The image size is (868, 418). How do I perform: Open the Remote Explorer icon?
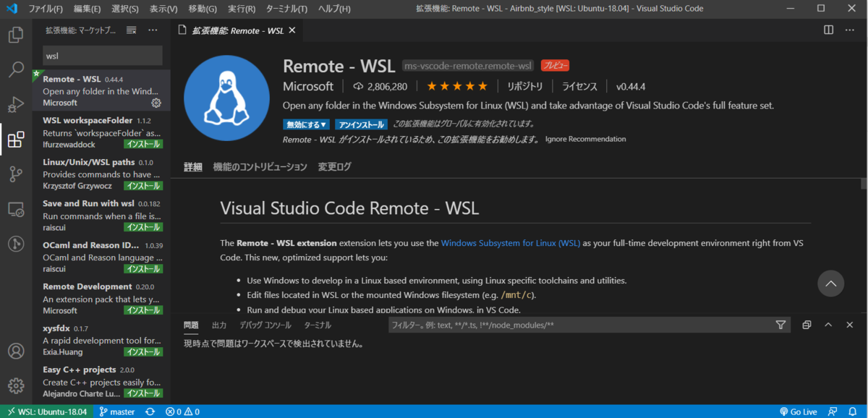point(16,210)
